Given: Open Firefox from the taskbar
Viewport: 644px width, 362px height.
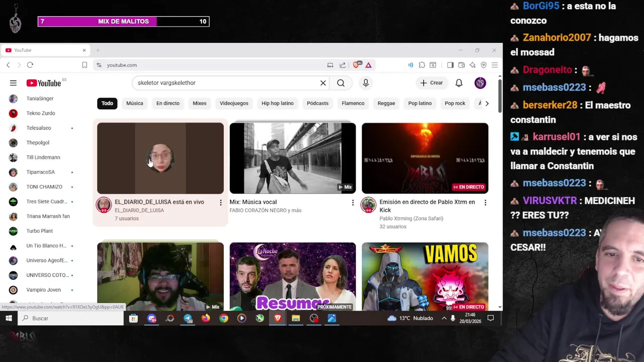Looking at the screenshot, I should [206, 318].
